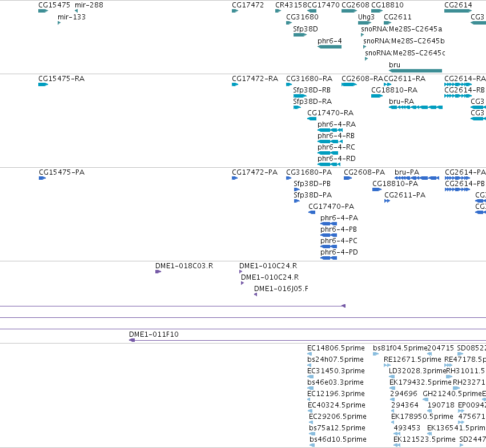Select the Sfp38D-RB transcript label
This screenshot has width=486, height=448.
(x=312, y=90)
